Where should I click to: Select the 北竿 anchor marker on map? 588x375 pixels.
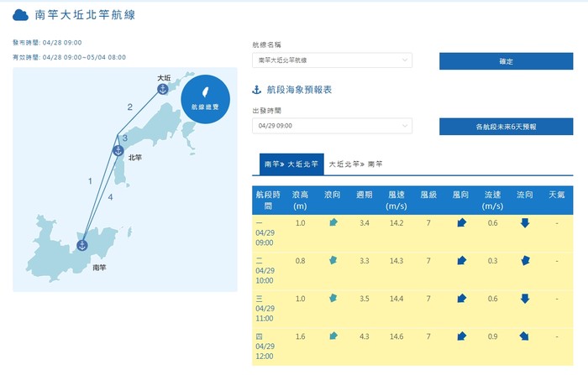point(118,151)
